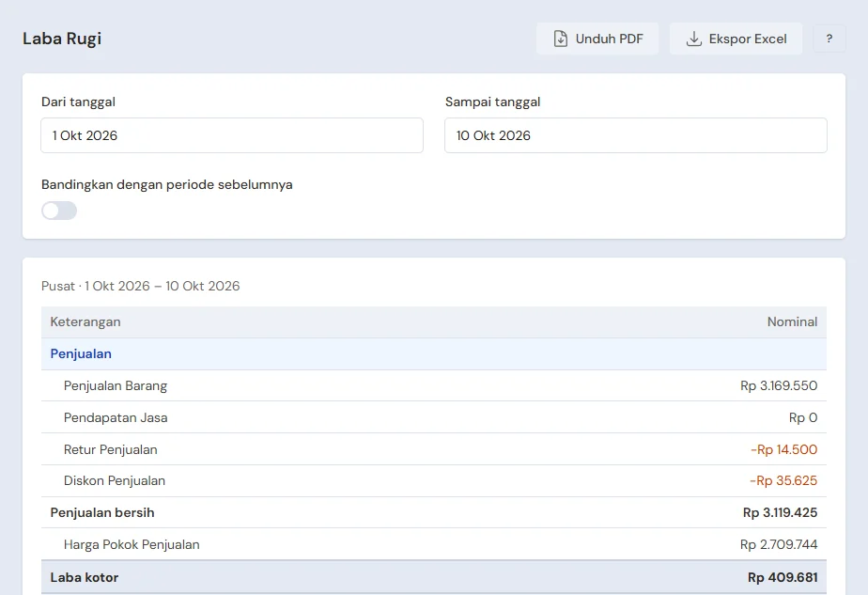Viewport: 868px width, 595px height.
Task: Click the Keterangan column header
Action: tap(85, 321)
